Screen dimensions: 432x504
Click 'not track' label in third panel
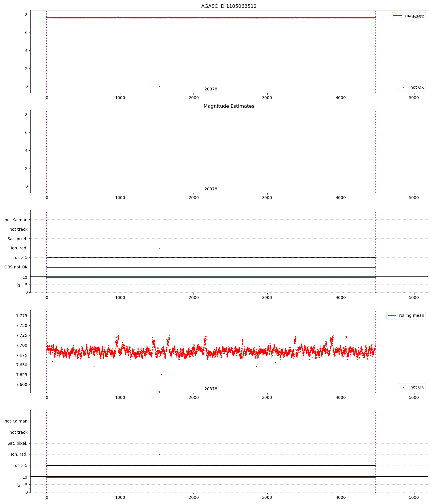(18, 229)
